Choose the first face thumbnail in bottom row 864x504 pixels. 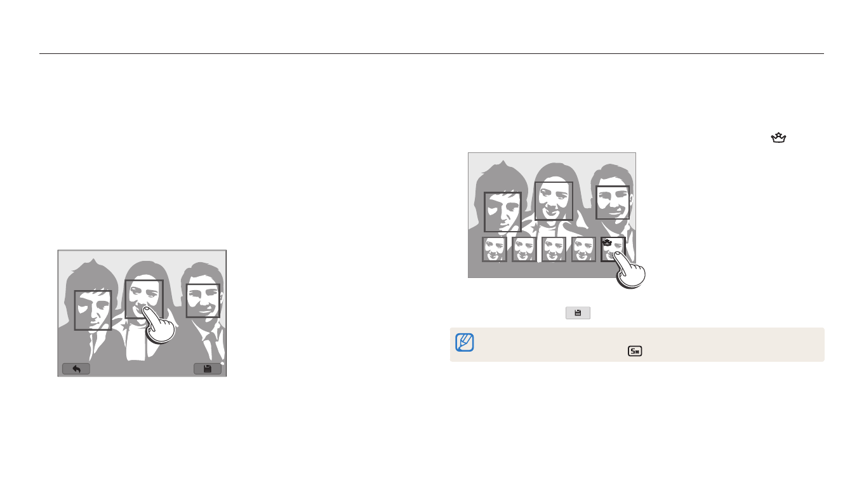(494, 249)
